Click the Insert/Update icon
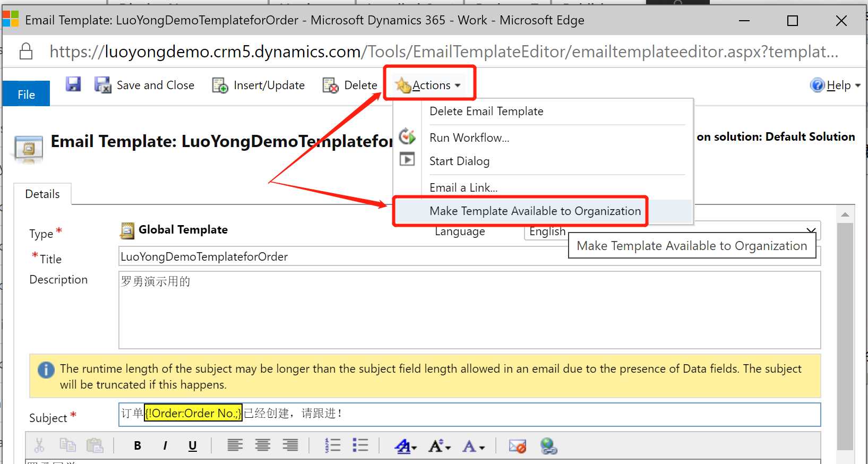This screenshot has width=868, height=464. [x=220, y=85]
